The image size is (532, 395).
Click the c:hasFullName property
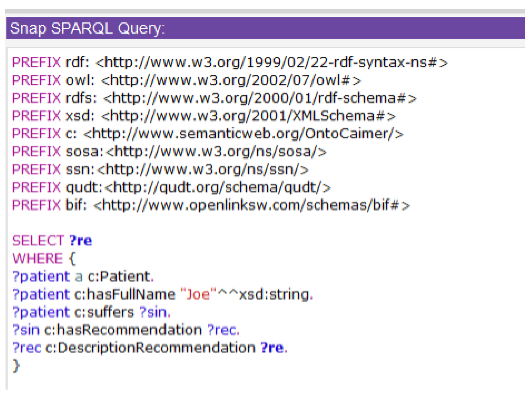[x=125, y=294]
